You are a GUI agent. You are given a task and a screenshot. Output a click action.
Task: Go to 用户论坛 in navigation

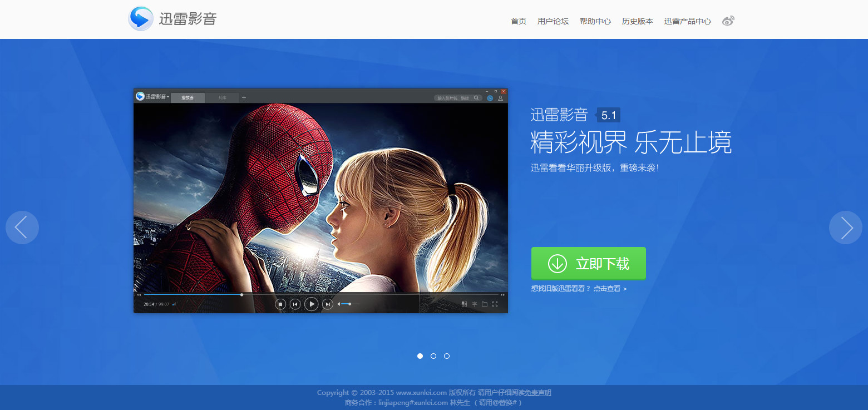[x=553, y=21]
